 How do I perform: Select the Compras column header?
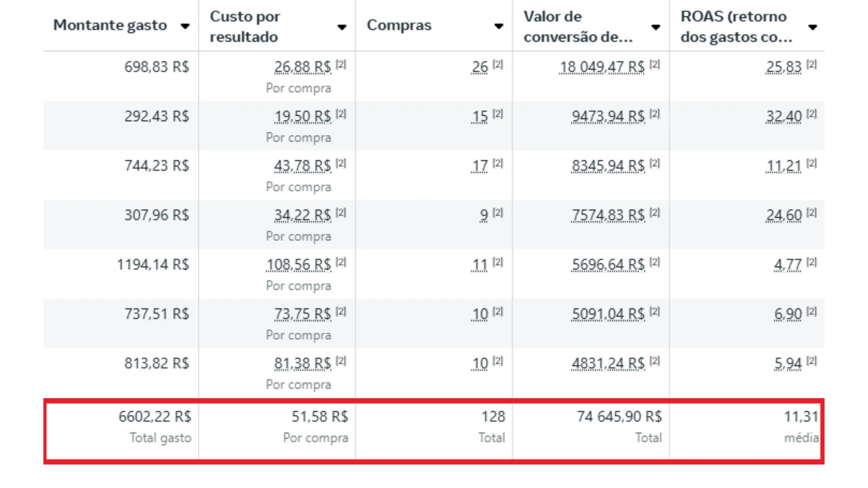400,26
